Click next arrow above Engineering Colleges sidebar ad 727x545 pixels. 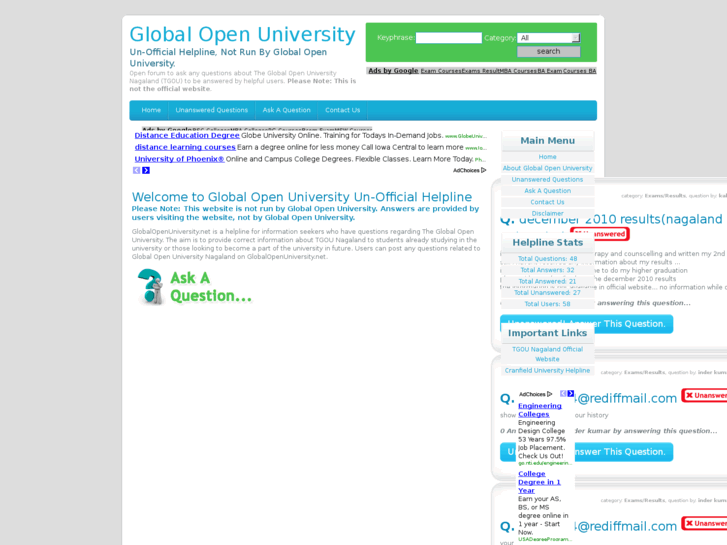(571, 393)
